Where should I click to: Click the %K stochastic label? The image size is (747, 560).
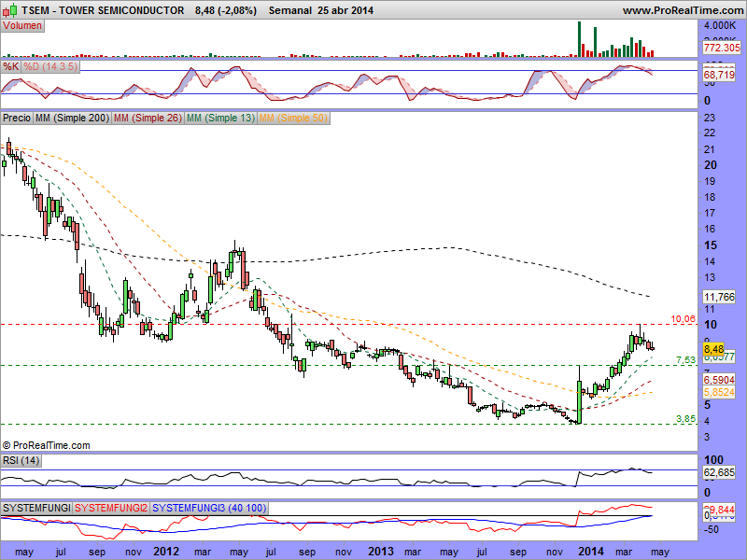pos(11,66)
